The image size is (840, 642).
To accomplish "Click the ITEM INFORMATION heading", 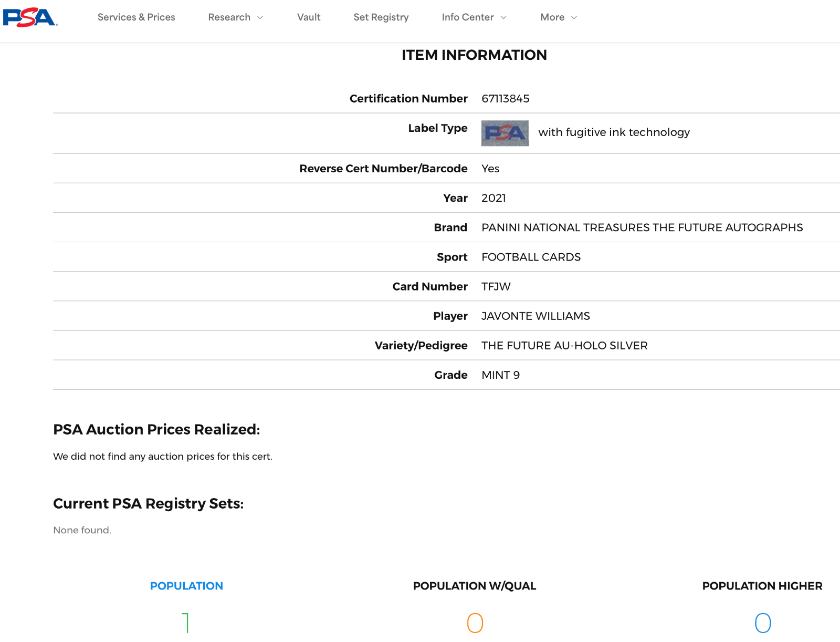I will point(474,55).
